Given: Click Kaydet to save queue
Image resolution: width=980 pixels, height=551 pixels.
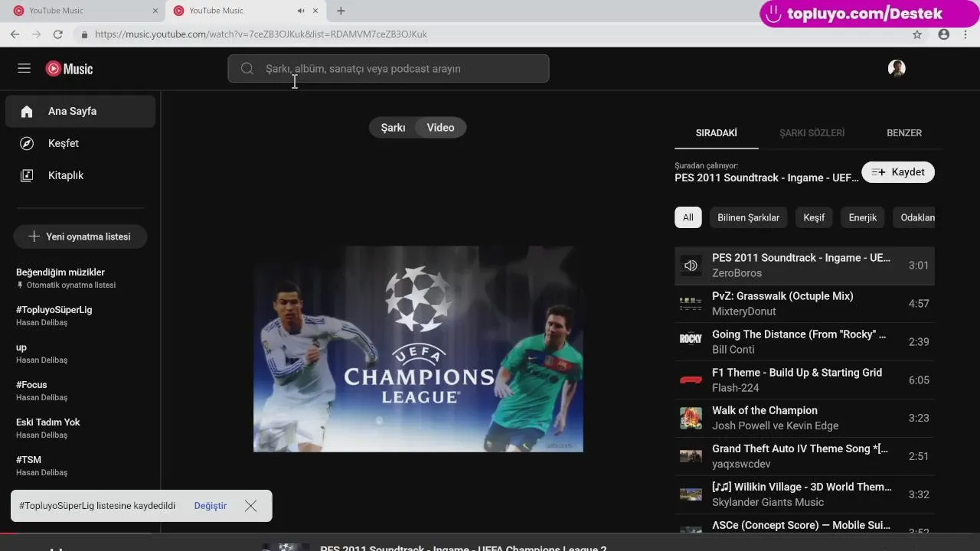Looking at the screenshot, I should click(898, 172).
